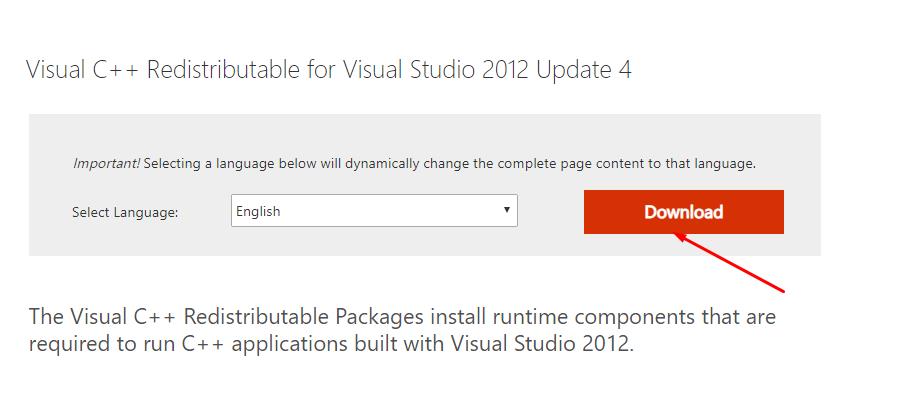Open the Select Language dropdown
The width and height of the screenshot is (908, 398).
(x=374, y=211)
